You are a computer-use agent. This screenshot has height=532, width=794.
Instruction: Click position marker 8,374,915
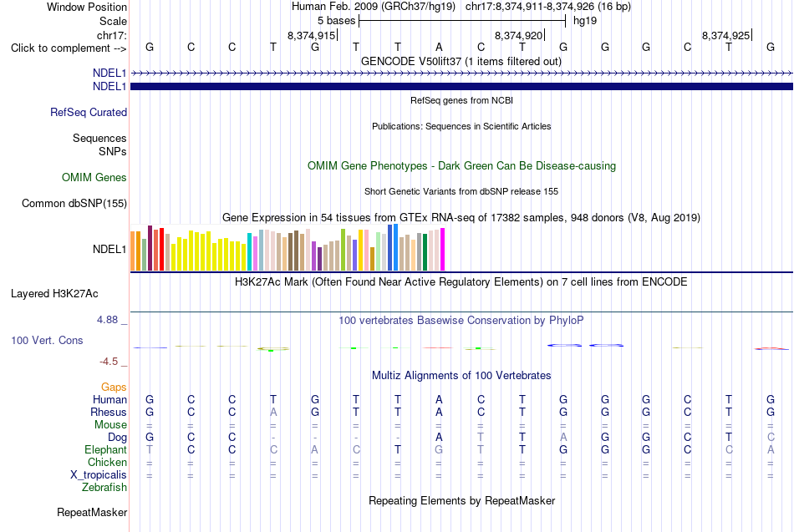tap(312, 35)
